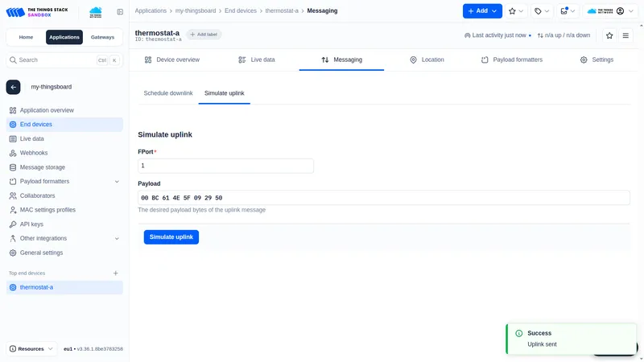Focus the sidebar Search box
The width and height of the screenshot is (644, 362).
point(64,60)
